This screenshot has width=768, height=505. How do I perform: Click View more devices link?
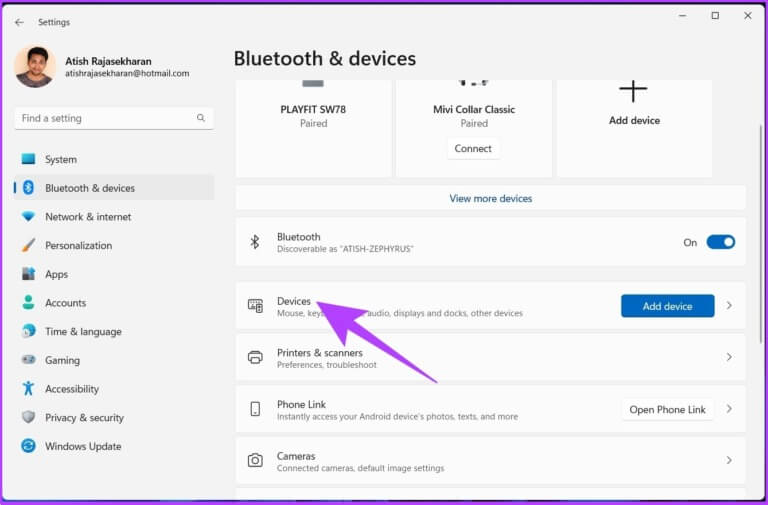click(491, 198)
